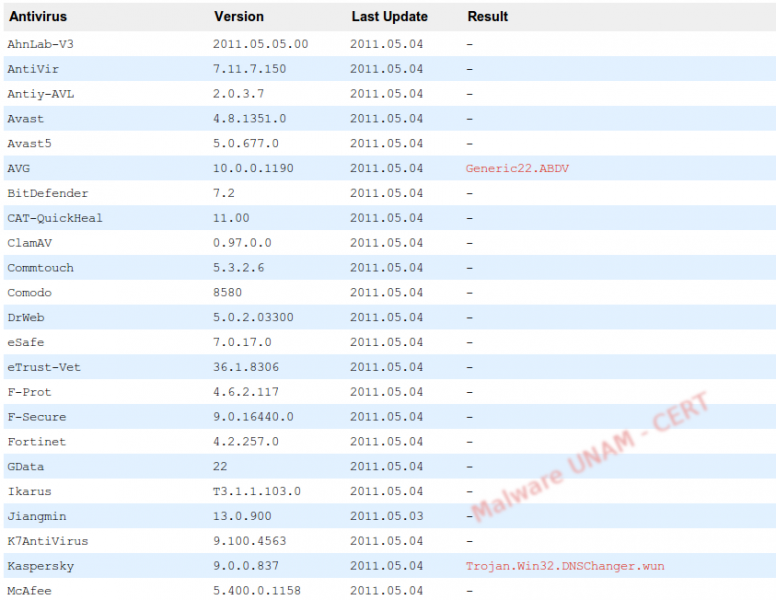This screenshot has height=600, width=776.
Task: Click the DrWeb antivirus name
Action: pyautogui.click(x=26, y=317)
